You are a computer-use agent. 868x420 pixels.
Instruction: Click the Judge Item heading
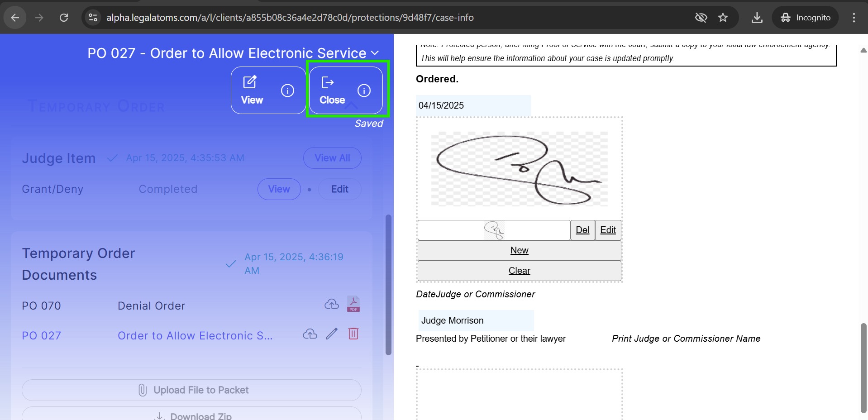(59, 158)
